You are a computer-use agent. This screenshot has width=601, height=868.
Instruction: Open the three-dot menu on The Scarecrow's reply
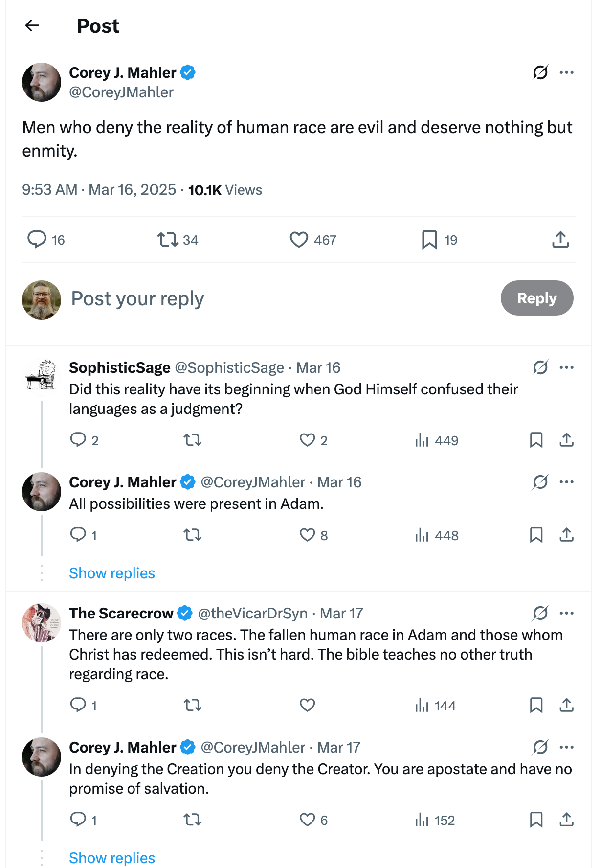point(566,613)
